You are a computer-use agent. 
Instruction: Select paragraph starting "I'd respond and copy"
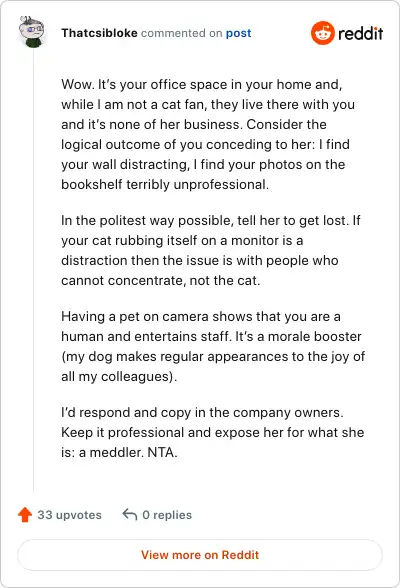pyautogui.click(x=213, y=432)
